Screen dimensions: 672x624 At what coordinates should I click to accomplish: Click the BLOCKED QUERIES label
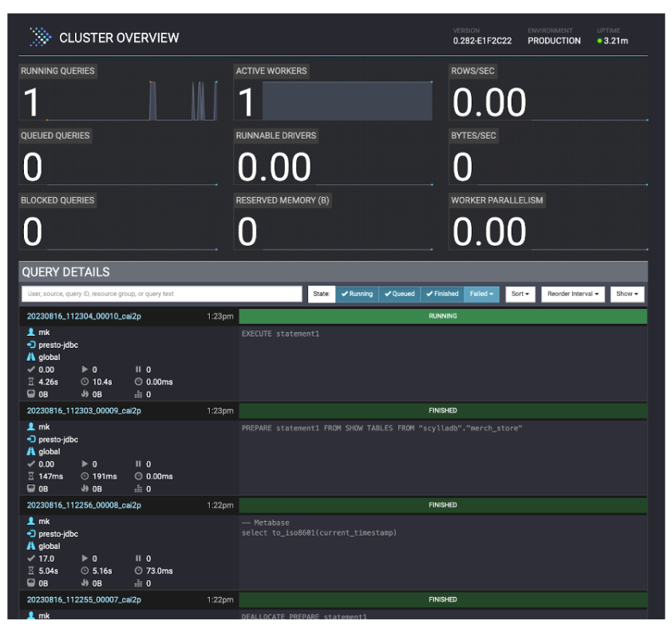(57, 200)
